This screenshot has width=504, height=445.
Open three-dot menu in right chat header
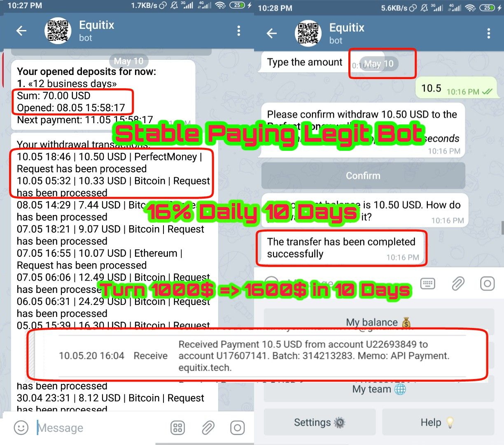pos(489,33)
